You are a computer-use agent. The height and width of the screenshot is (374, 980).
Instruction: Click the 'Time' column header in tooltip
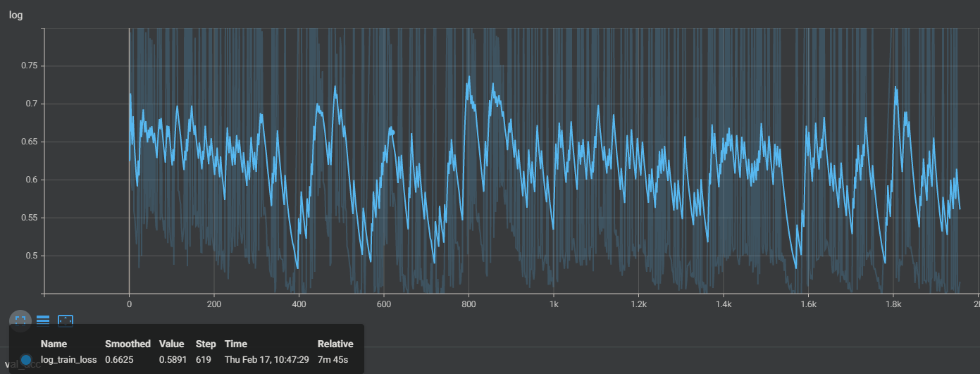[x=235, y=344]
